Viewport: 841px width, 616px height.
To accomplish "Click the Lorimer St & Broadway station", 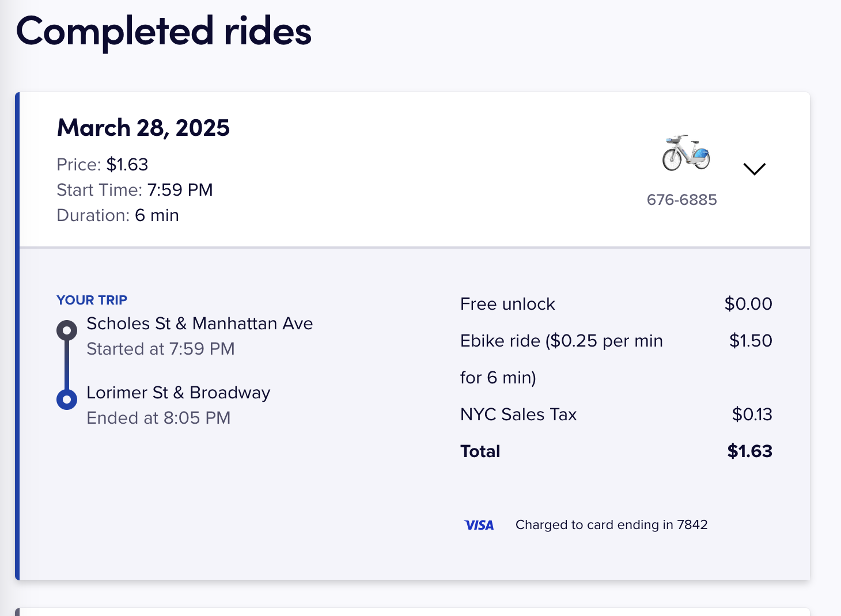I will click(x=178, y=393).
